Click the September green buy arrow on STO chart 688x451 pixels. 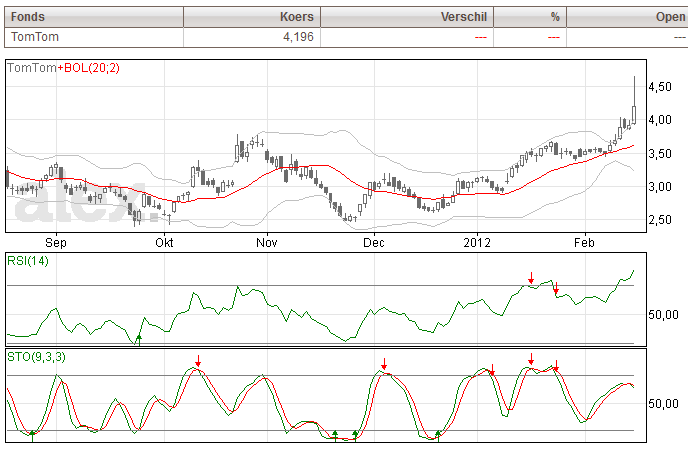[32, 436]
